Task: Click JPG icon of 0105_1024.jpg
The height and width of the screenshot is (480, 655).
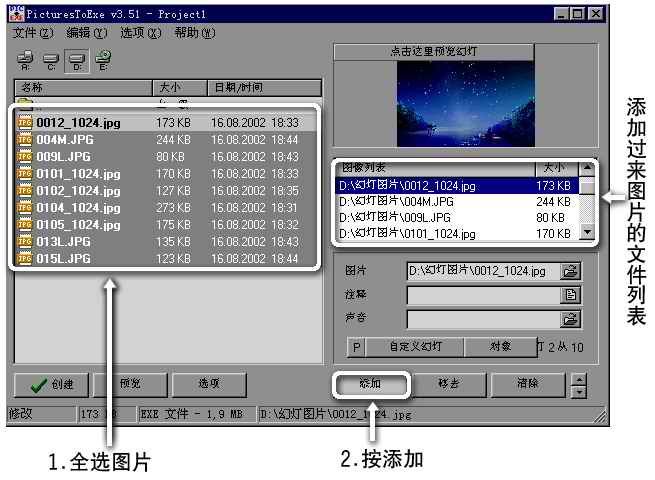Action: (25, 225)
